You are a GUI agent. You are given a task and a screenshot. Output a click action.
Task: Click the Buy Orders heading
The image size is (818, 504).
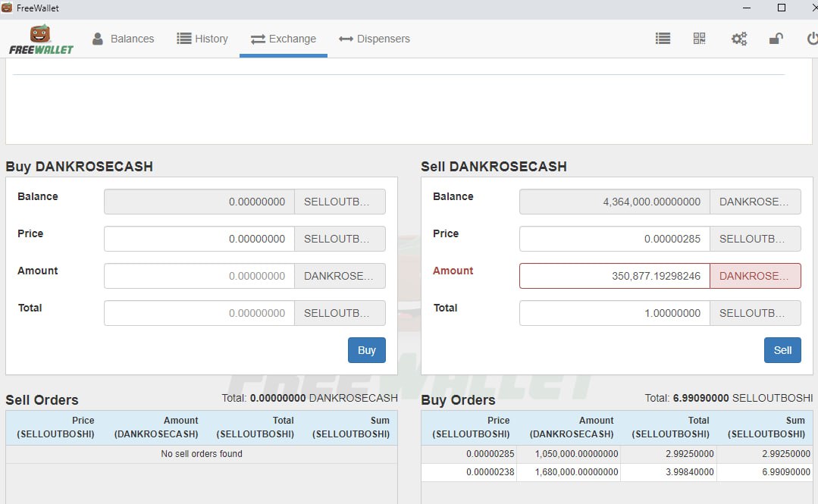click(x=458, y=400)
